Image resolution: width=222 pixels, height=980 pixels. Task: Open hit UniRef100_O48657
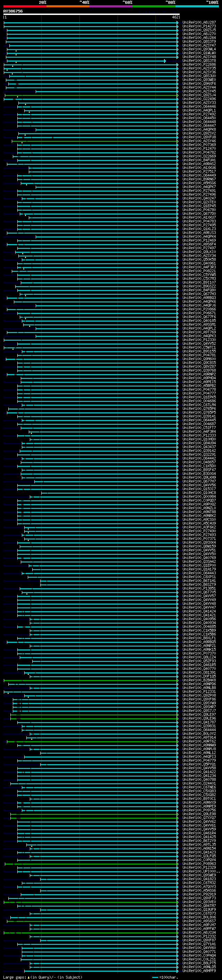click(x=199, y=462)
